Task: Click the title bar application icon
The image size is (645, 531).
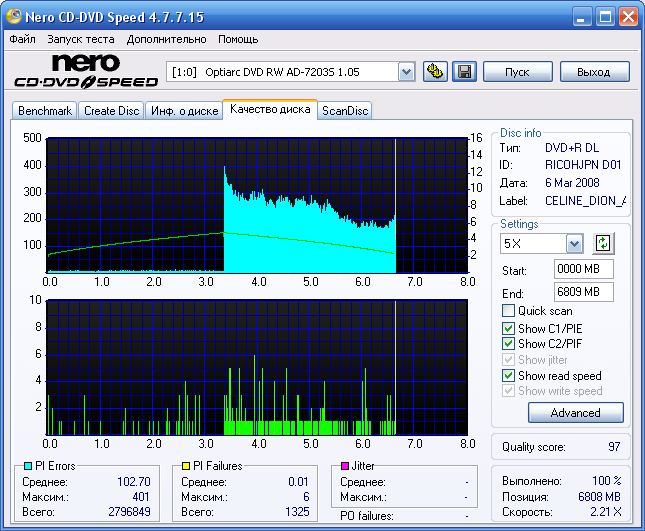Action: (13, 17)
